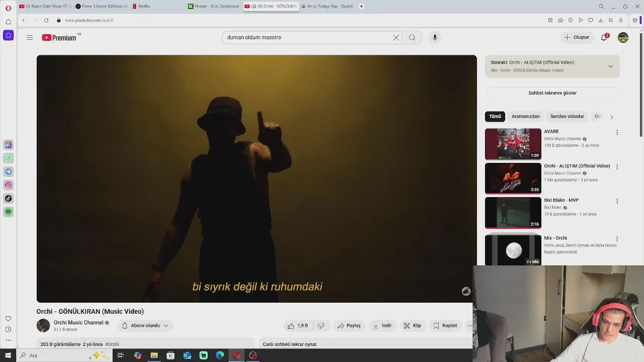Image resolution: width=644 pixels, height=362 pixels.
Task: Open Instagram in Opera sidebar
Action: pyautogui.click(x=8, y=185)
